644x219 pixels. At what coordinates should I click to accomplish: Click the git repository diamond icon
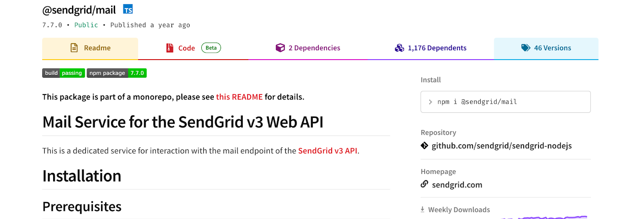click(x=424, y=146)
